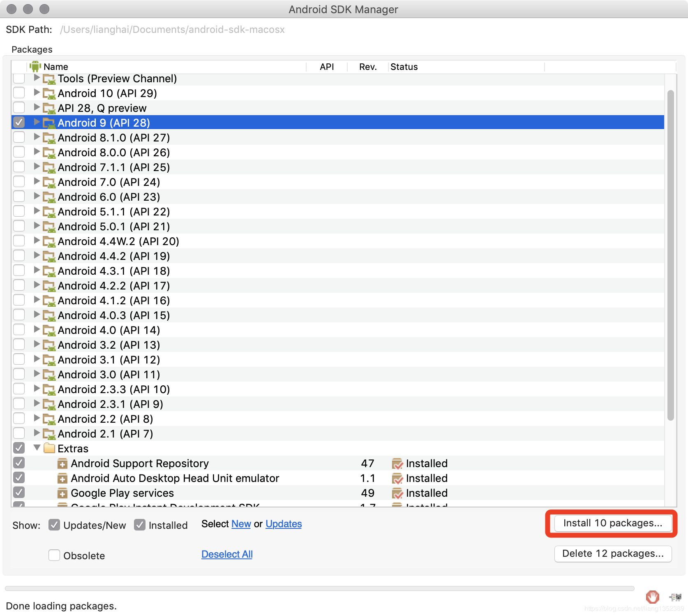Viewport: 688px width, 616px height.
Task: Click the folder icon for Android 7.0 (API 24)
Action: (49, 183)
